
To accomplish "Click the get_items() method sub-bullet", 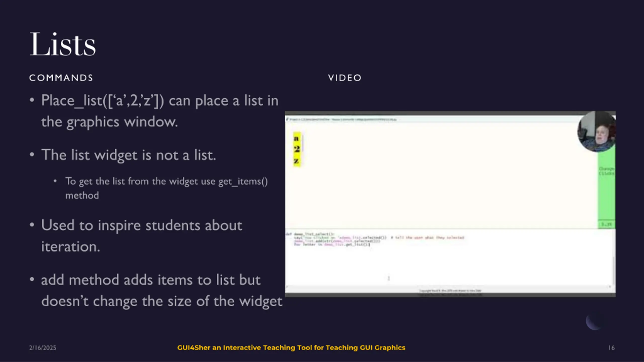I will pyautogui.click(x=167, y=188).
